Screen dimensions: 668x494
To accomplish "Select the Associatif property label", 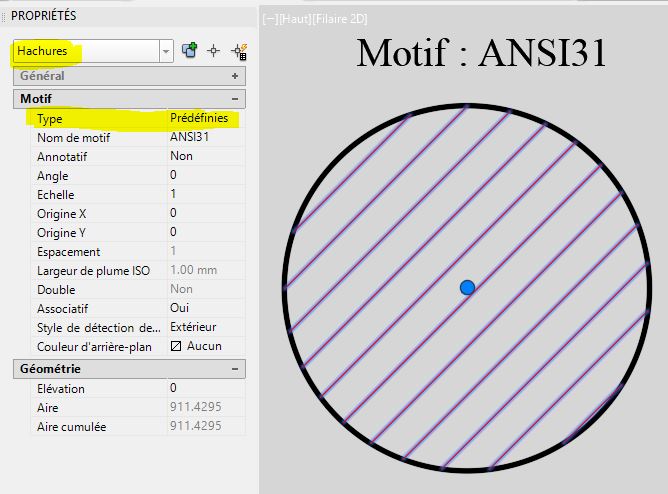I will coord(63,309).
